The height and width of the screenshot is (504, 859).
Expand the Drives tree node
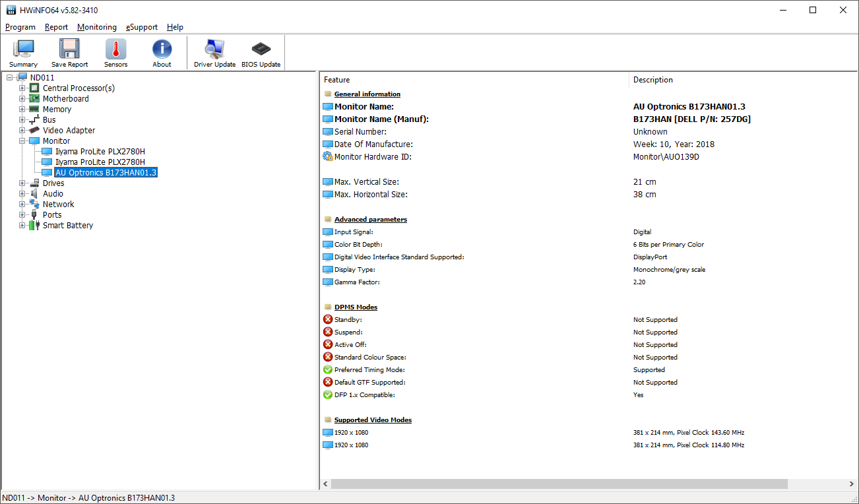click(22, 183)
